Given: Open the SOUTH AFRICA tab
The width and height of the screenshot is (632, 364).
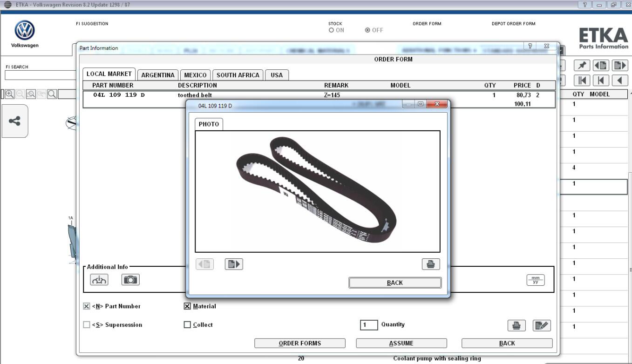Looking at the screenshot, I should coord(238,75).
